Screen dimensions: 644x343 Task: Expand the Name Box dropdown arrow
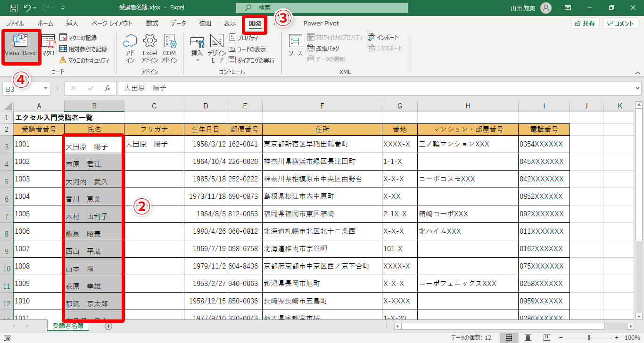coord(46,88)
